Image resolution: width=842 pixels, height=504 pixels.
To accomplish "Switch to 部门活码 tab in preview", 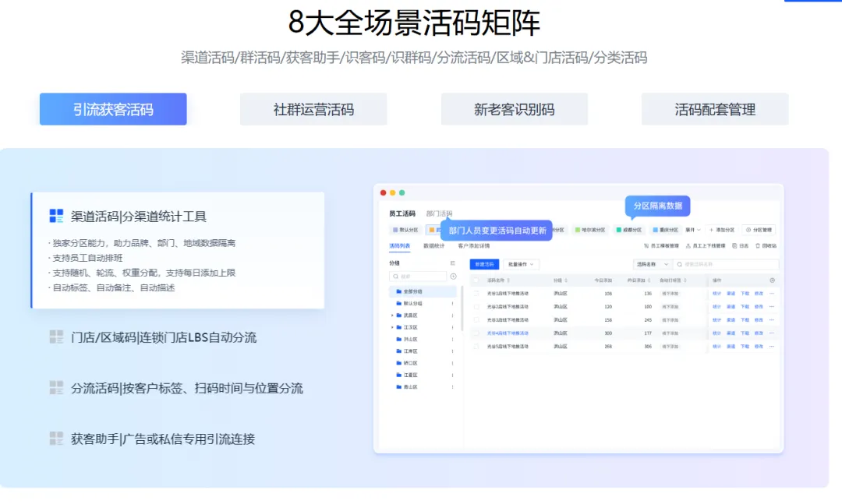I will [x=439, y=213].
